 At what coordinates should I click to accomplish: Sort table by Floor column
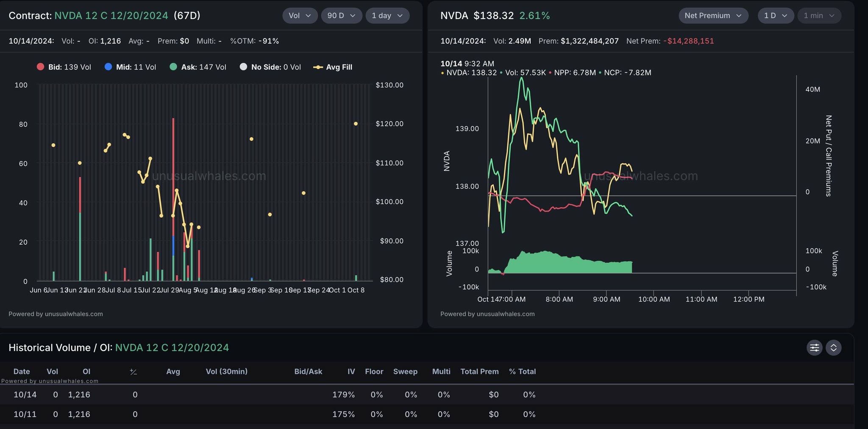(374, 371)
